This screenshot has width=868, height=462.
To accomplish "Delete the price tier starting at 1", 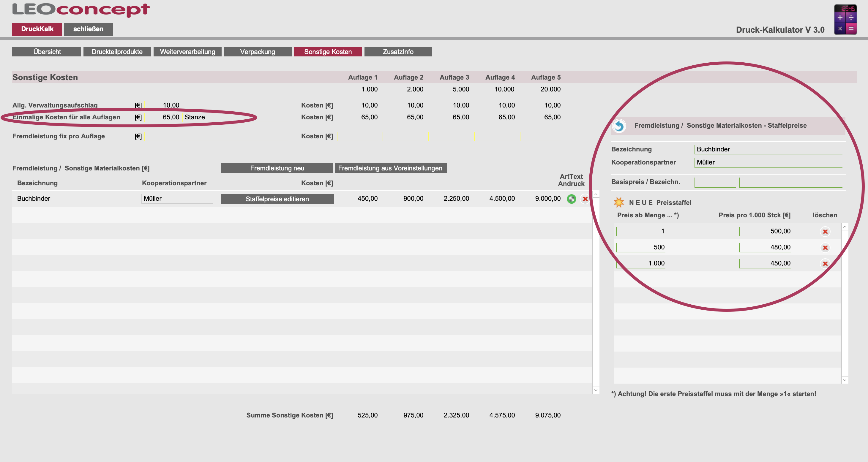I will coord(825,232).
